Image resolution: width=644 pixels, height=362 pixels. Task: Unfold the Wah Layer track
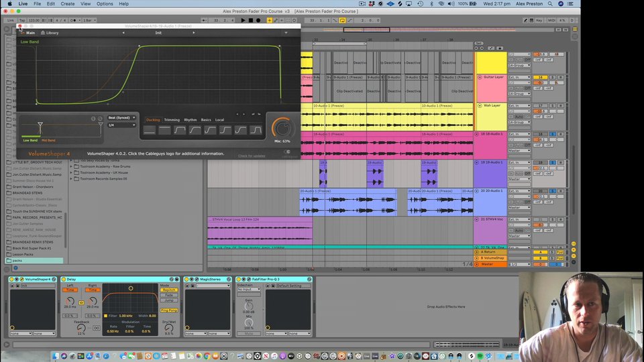(x=480, y=105)
